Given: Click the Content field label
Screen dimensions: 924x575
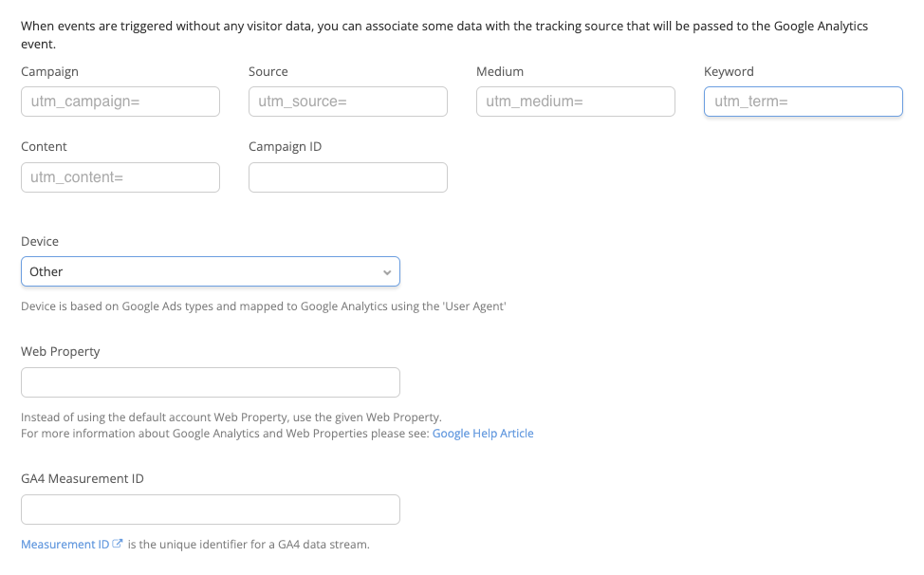Looking at the screenshot, I should (44, 146).
